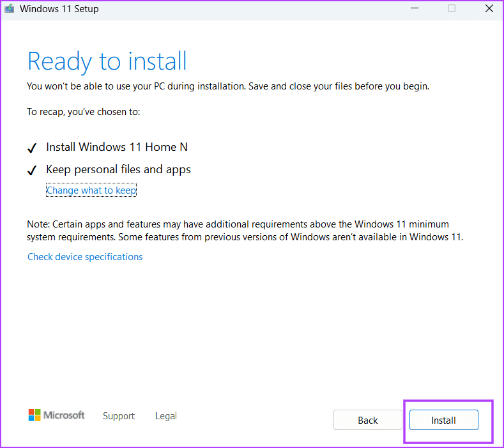
Task: Open the Support link
Action: pos(119,416)
